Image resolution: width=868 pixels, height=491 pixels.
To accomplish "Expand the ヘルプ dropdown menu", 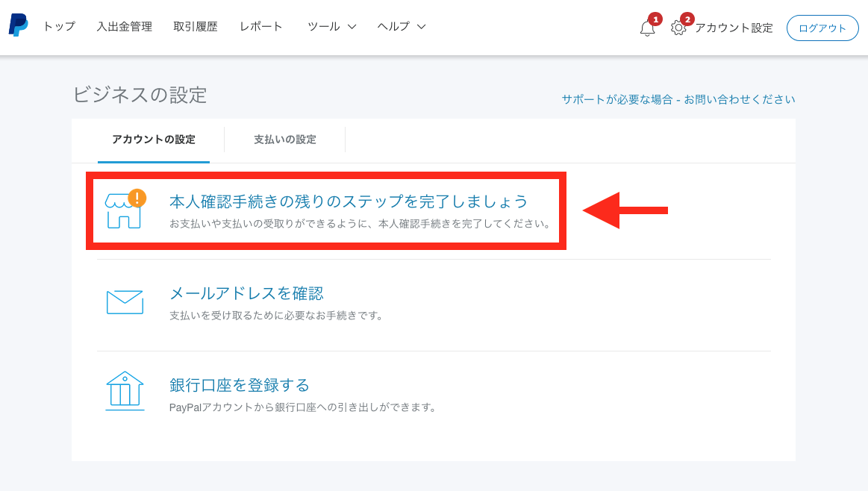I will (x=402, y=27).
